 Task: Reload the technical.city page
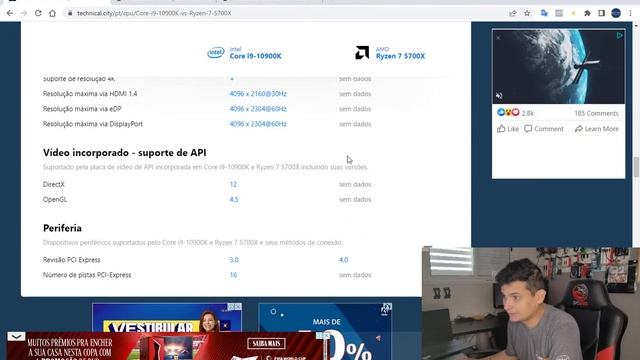tap(38, 13)
